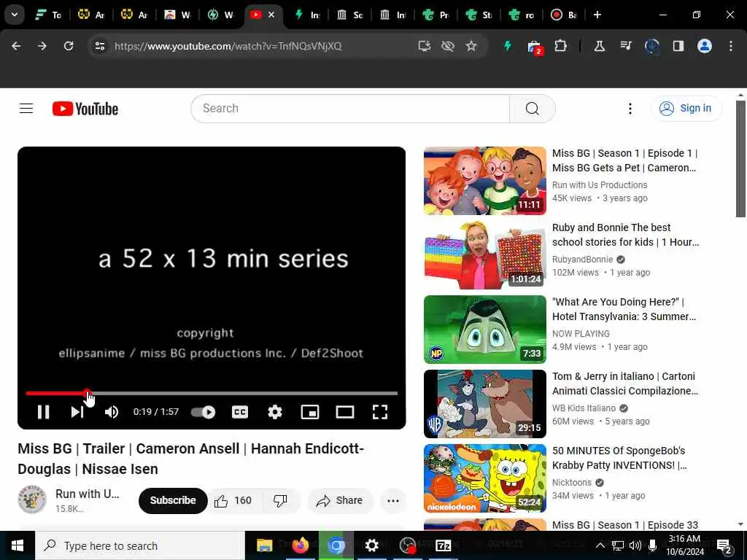This screenshot has height=560, width=747.
Task: Open File Explorer from the taskbar
Action: point(264,545)
